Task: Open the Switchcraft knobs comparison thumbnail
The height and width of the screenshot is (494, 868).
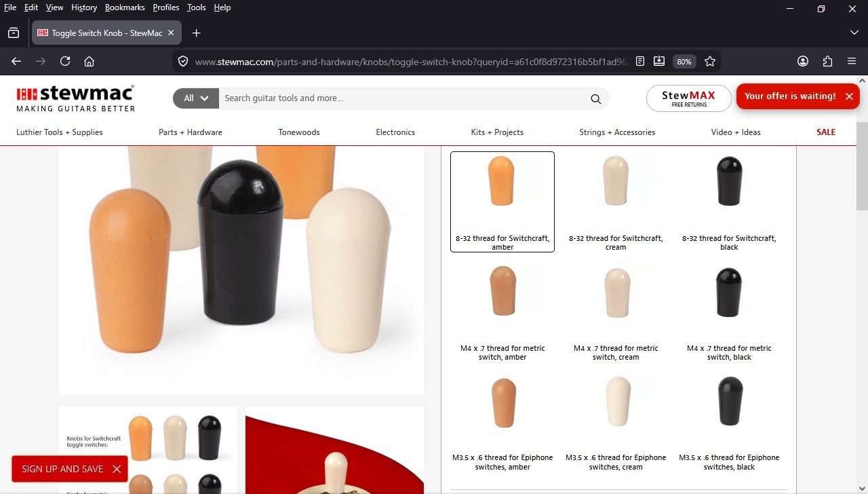Action: click(148, 450)
